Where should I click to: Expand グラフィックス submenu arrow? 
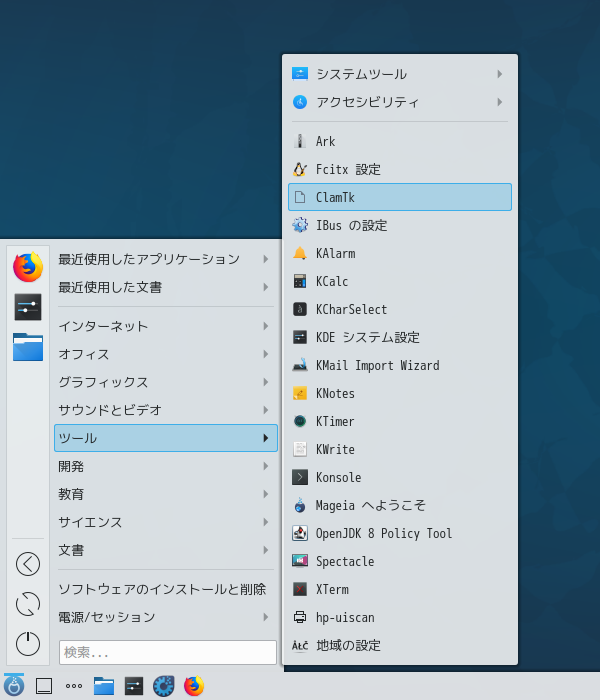pos(266,382)
